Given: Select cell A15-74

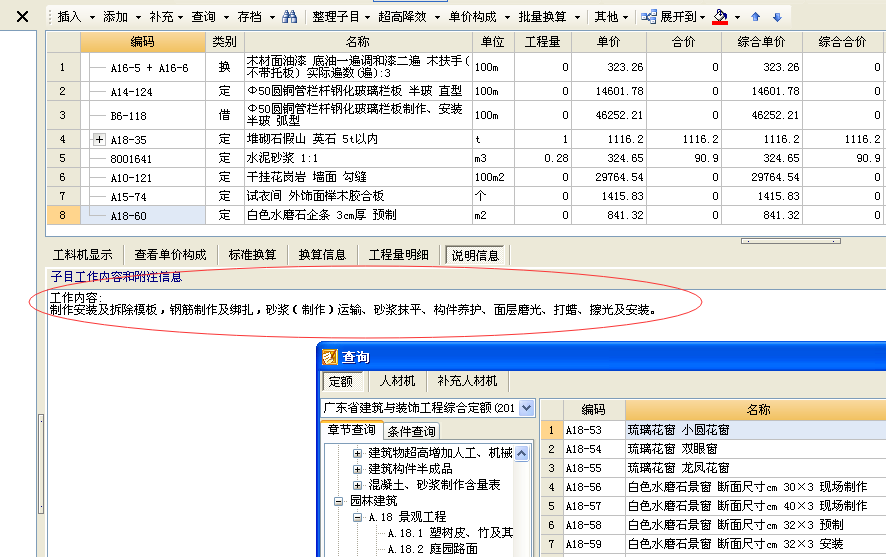Looking at the screenshot, I should [143, 197].
